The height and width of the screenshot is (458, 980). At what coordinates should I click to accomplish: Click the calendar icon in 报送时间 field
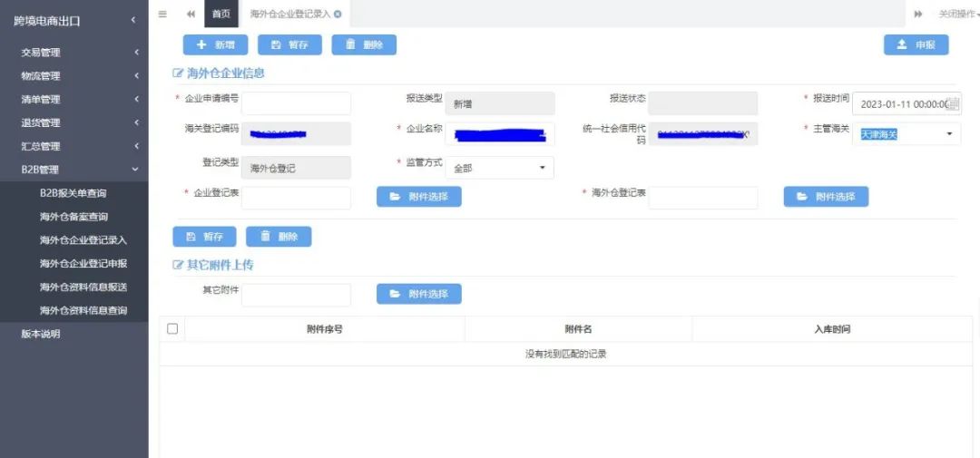tap(953, 104)
